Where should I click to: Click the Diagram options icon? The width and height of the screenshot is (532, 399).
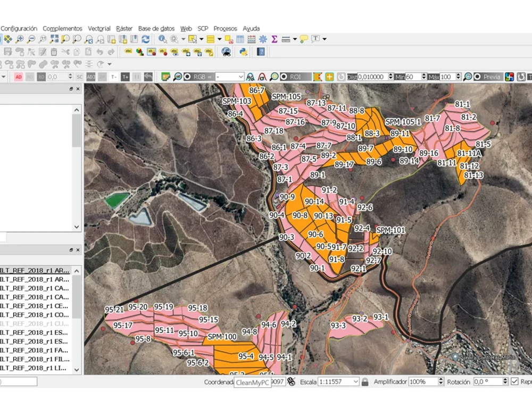click(x=140, y=52)
